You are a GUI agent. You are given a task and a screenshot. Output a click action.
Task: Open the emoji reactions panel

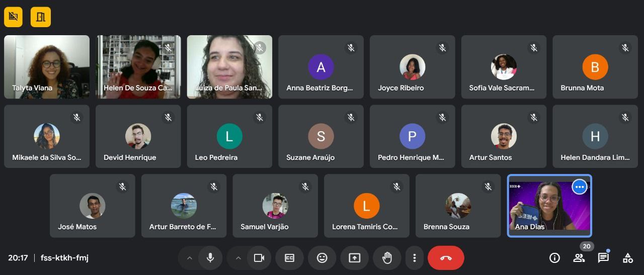coord(322,258)
